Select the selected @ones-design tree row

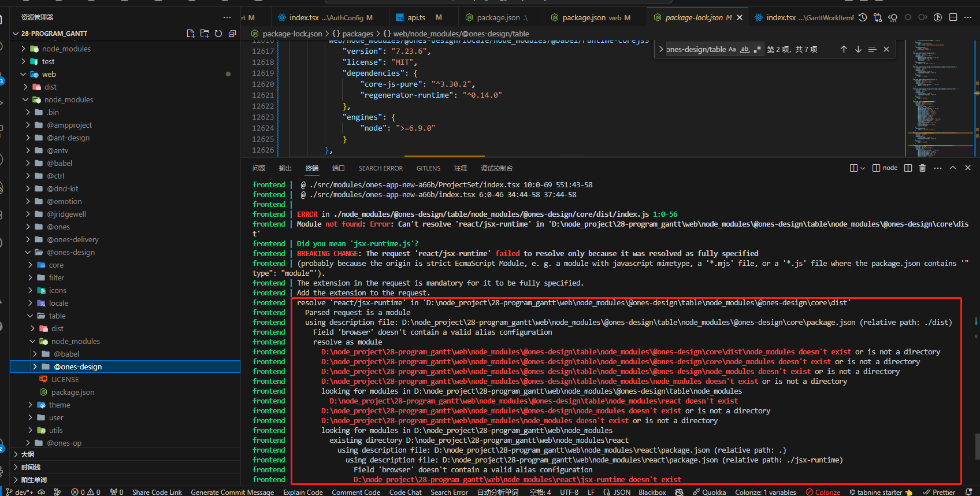coord(125,367)
